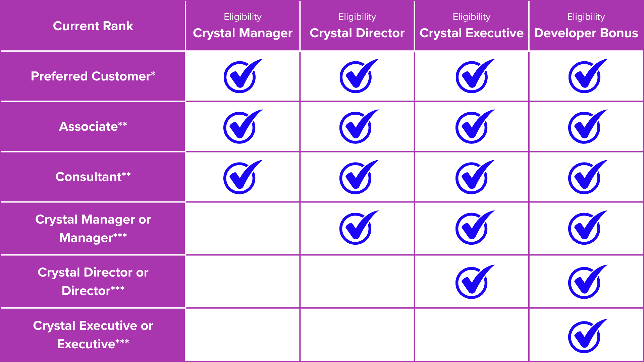Click Associate's Crystal Manager checkmark

pos(240,127)
